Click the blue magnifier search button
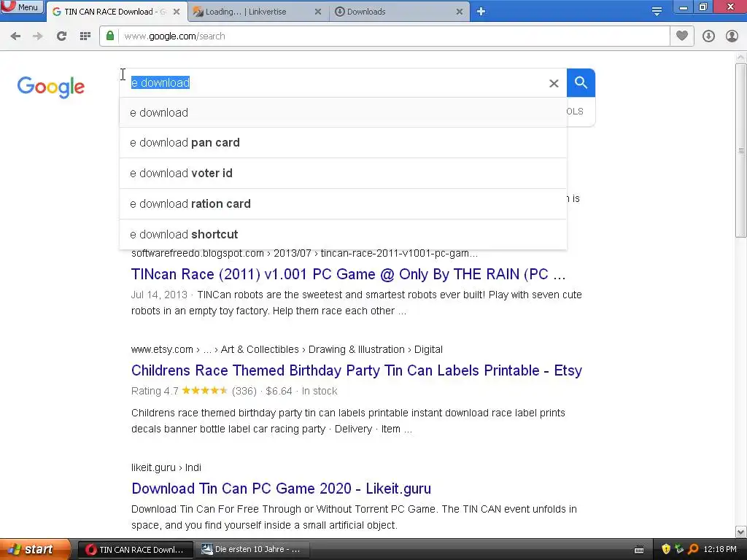Screen dimensions: 747x560 581,83
